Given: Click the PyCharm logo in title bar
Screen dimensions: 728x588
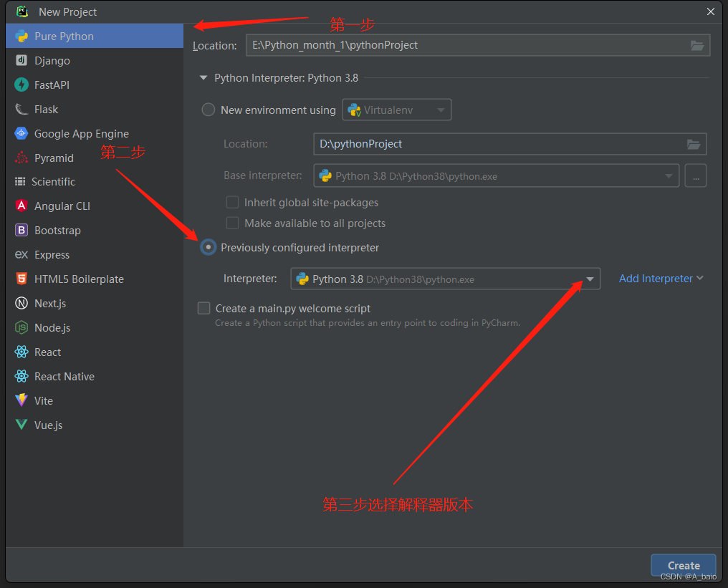Looking at the screenshot, I should pyautogui.click(x=21, y=11).
